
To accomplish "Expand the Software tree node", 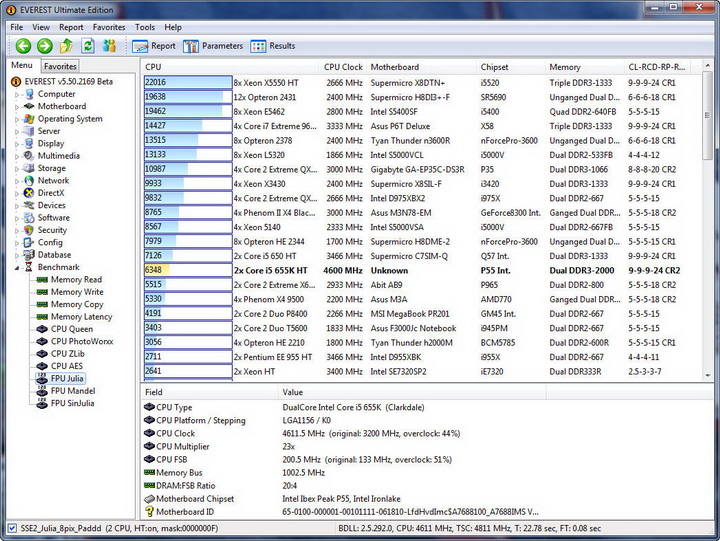I will pyautogui.click(x=17, y=219).
